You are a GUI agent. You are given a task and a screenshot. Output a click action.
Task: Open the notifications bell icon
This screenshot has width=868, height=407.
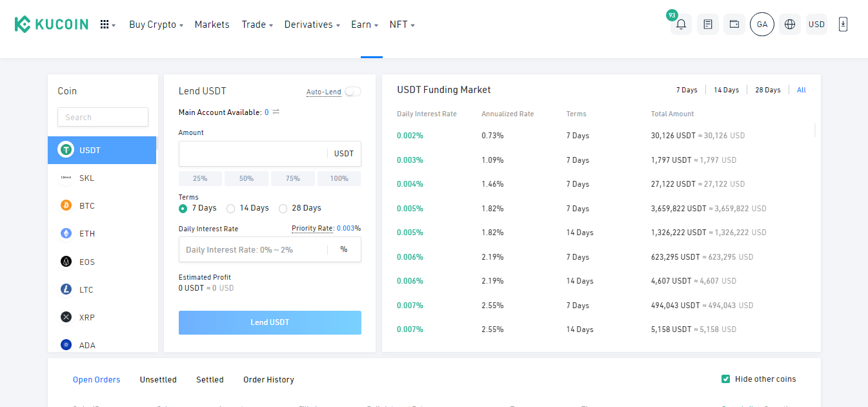[681, 25]
